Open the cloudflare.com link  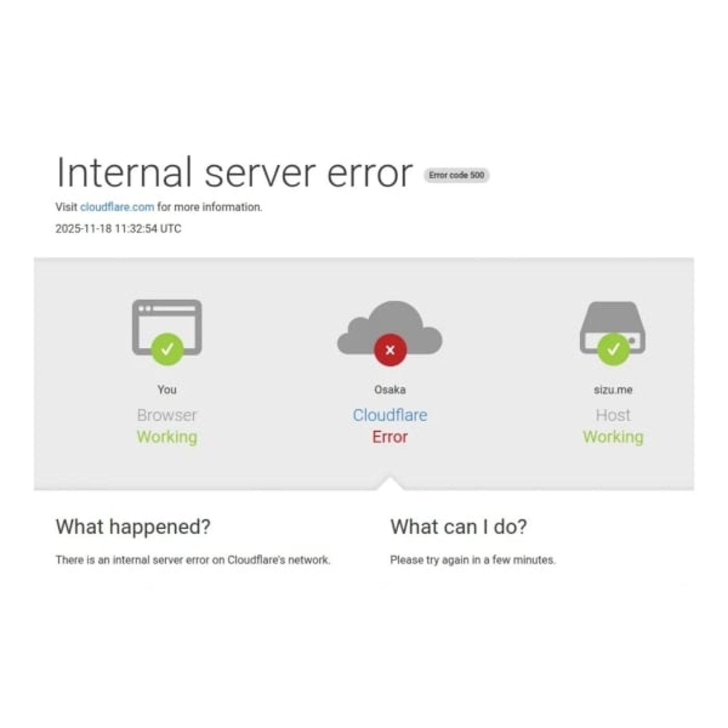[117, 207]
